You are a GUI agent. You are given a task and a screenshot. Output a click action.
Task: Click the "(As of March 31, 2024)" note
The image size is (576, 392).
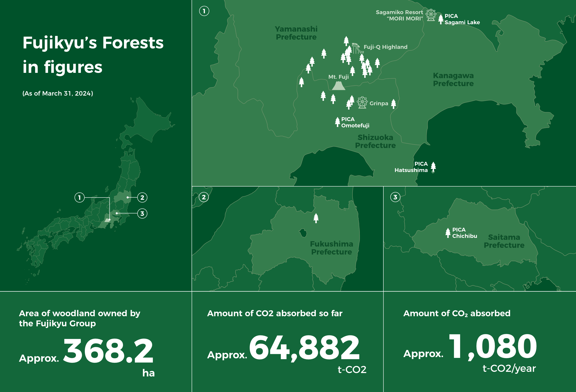pyautogui.click(x=58, y=93)
